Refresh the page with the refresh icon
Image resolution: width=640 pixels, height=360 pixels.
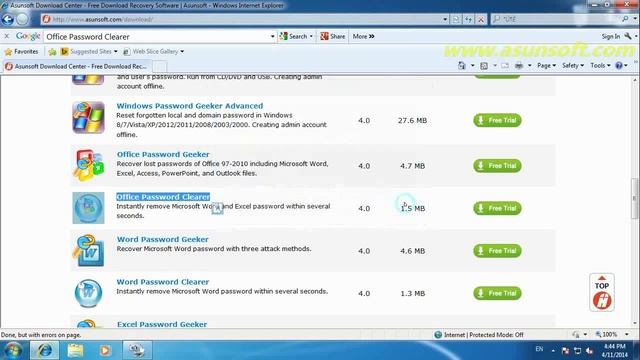pyautogui.click(x=469, y=19)
